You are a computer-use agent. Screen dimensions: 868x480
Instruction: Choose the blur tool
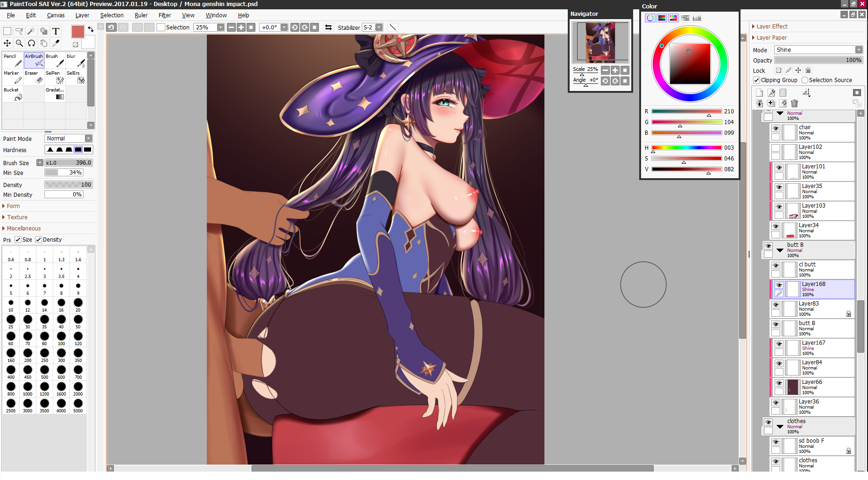(x=76, y=61)
